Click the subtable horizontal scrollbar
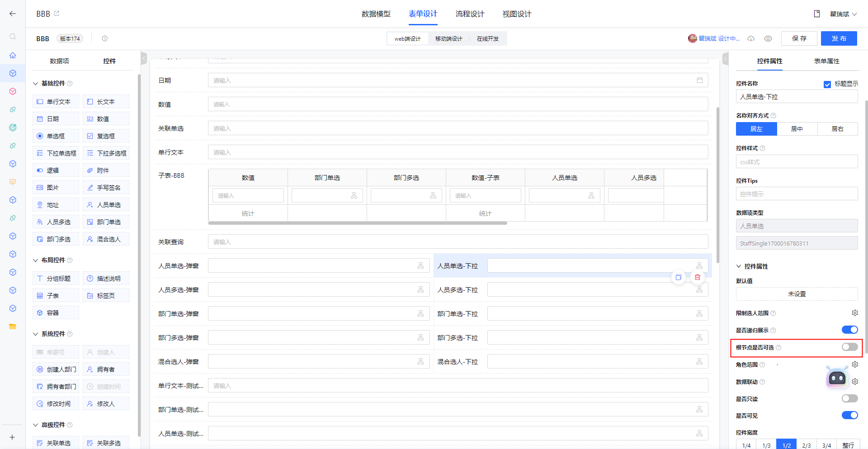Screen dimensions: 868x449 pos(358,223)
